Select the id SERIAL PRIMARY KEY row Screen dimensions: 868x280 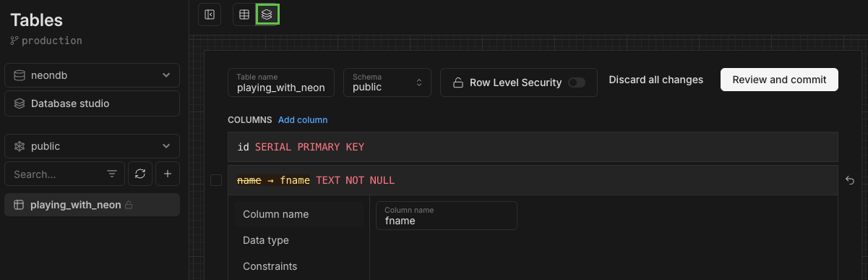533,147
